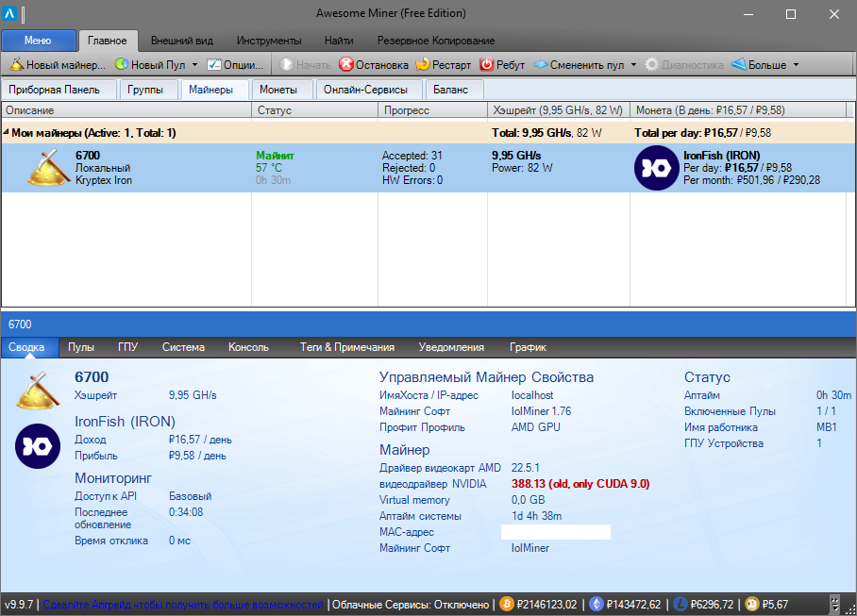Switch to the Группы tab

tap(149, 90)
